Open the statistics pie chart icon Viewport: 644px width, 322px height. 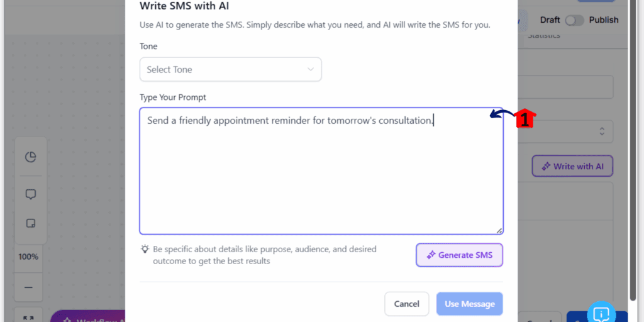point(31,157)
